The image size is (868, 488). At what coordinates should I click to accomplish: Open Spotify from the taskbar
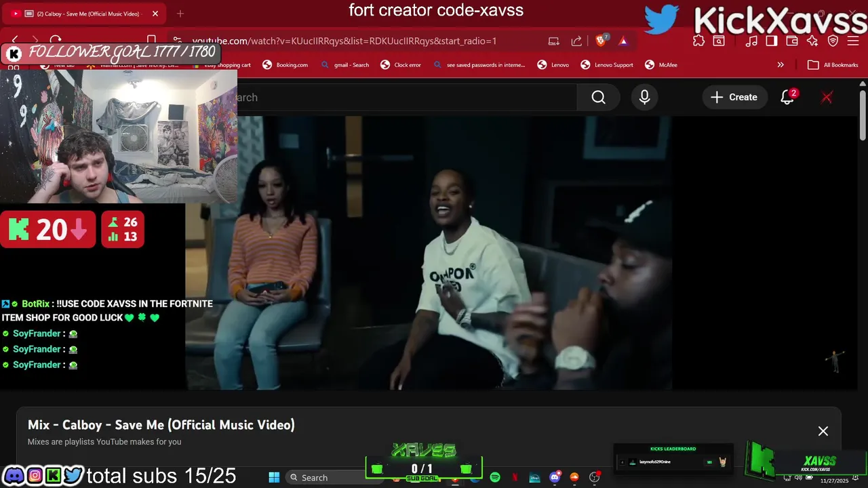495,477
